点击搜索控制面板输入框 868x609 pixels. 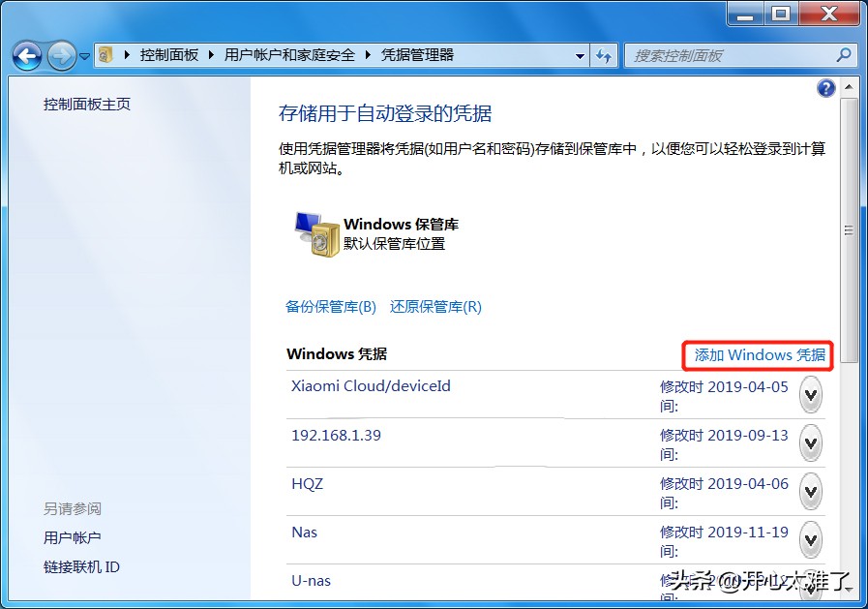(735, 55)
